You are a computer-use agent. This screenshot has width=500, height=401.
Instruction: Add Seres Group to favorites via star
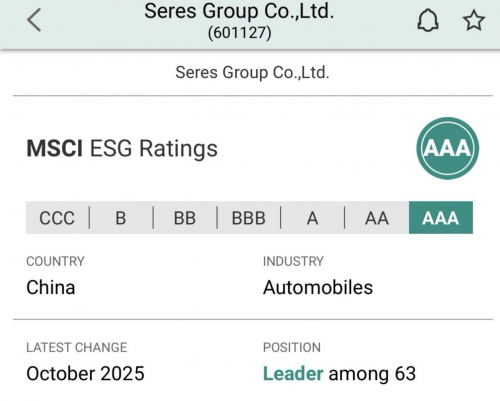point(474,20)
